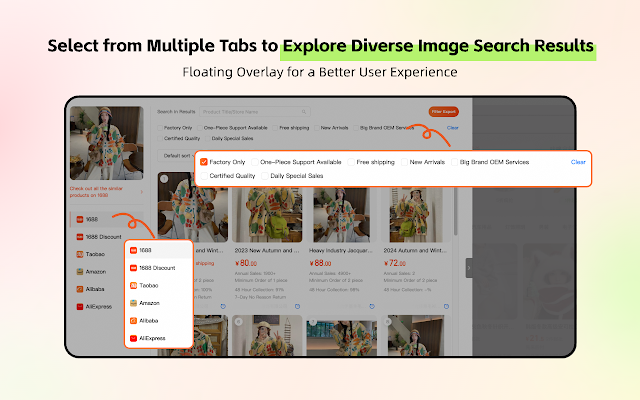Click the Filter Export button
This screenshot has height=400, width=640.
click(x=444, y=111)
